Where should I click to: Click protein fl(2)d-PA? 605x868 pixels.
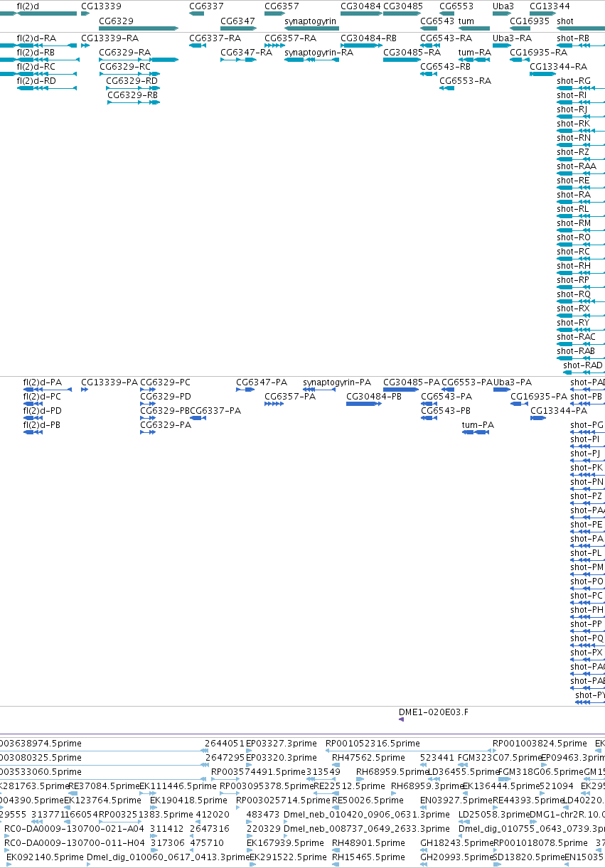(43, 382)
